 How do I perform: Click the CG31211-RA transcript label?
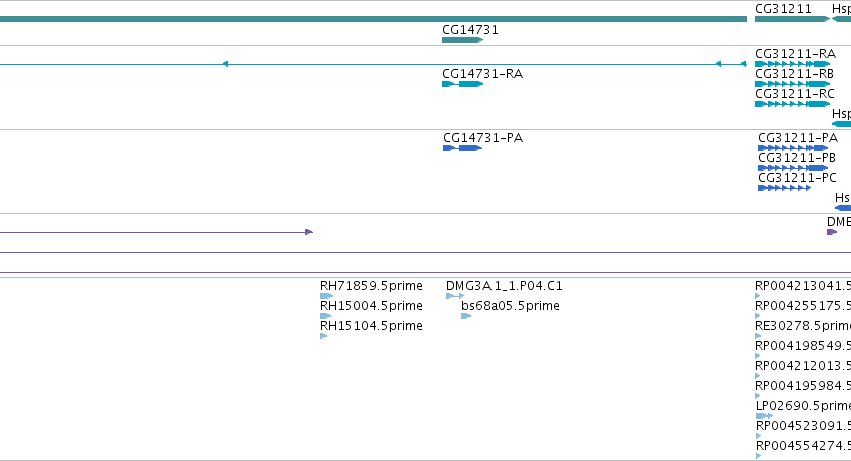pyautogui.click(x=795, y=54)
